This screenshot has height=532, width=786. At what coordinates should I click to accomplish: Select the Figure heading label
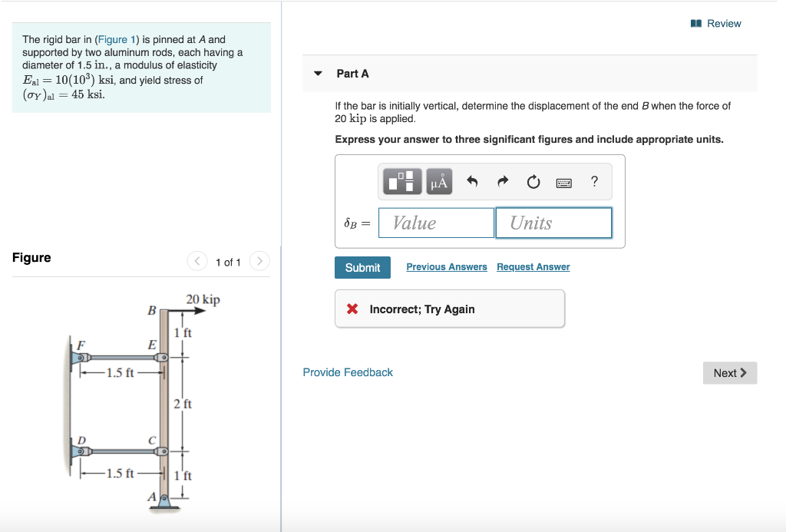click(31, 257)
